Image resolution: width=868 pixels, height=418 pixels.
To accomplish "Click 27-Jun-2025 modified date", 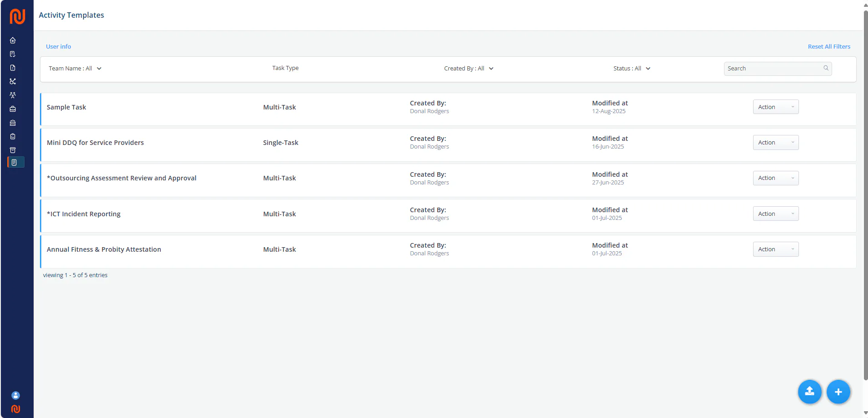I will click(x=608, y=183).
